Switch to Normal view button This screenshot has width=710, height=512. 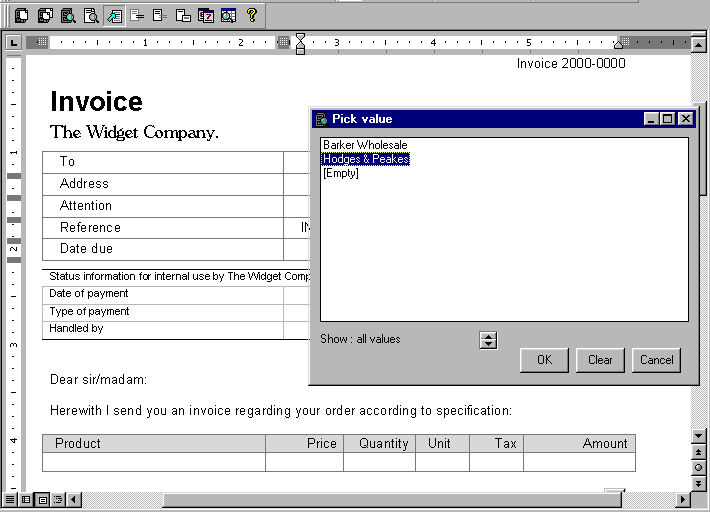pyautogui.click(x=10, y=500)
